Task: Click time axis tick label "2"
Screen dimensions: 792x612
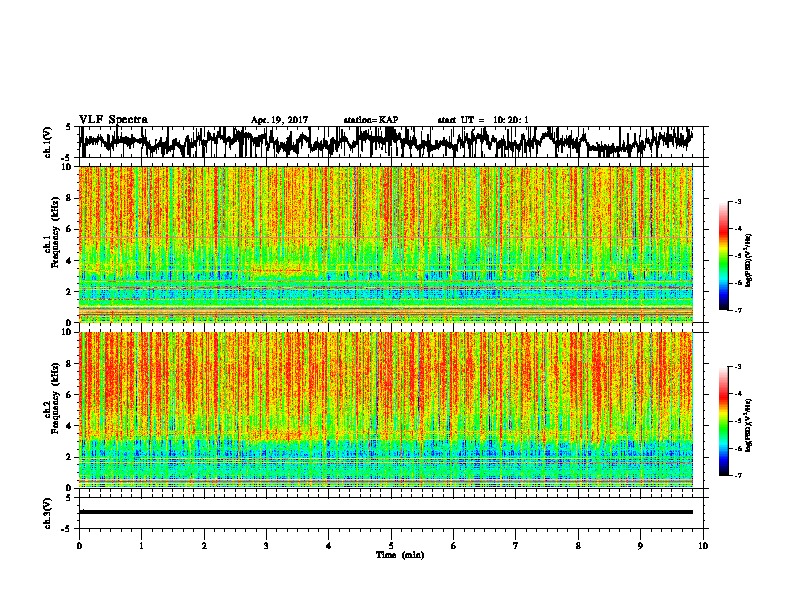Action: pos(204,546)
